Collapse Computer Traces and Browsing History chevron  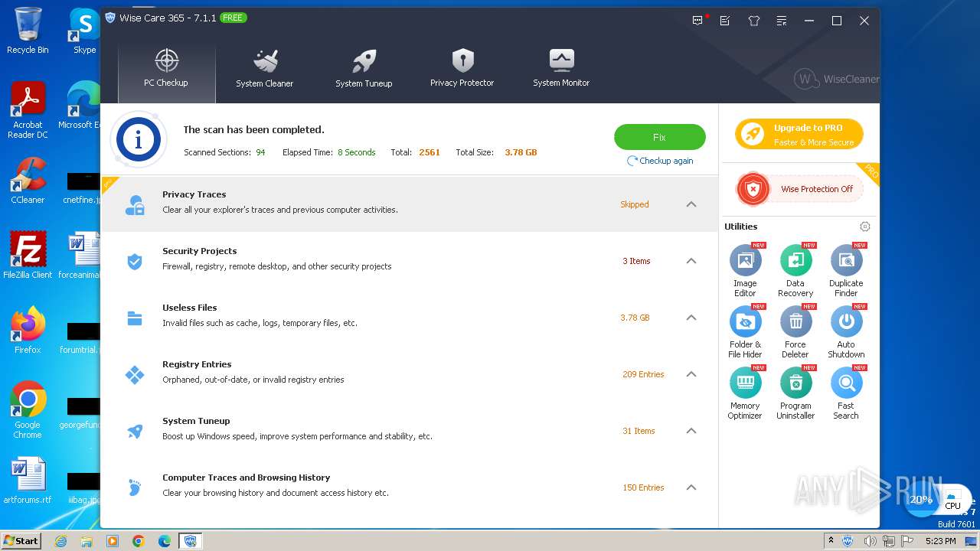click(691, 487)
